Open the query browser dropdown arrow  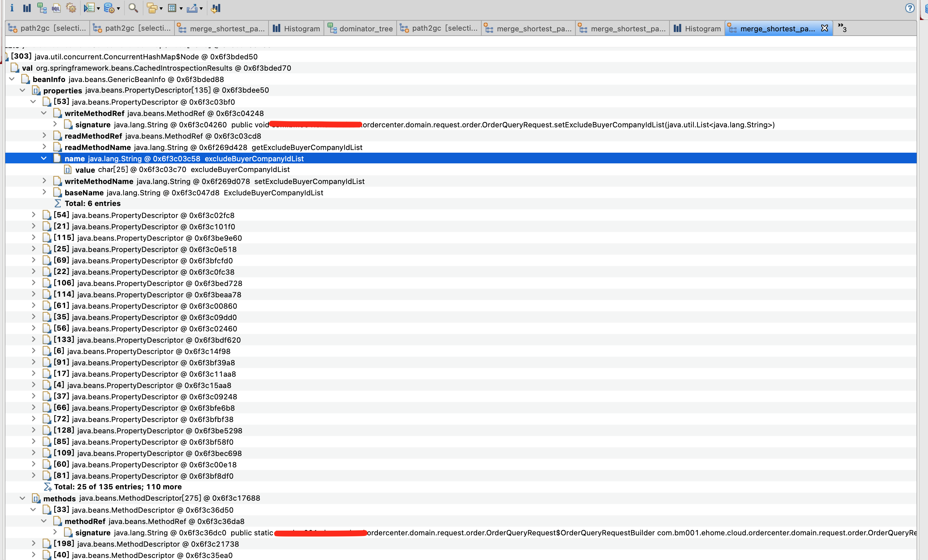click(x=118, y=8)
